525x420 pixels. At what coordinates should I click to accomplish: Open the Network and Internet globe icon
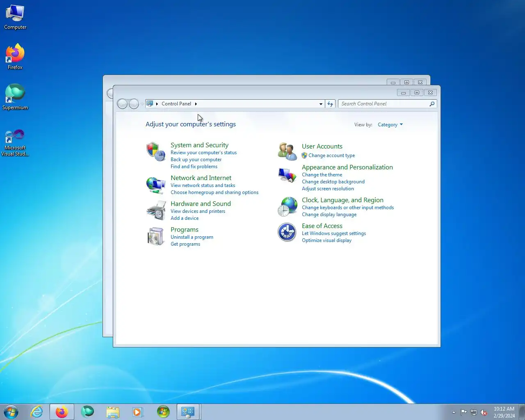155,185
